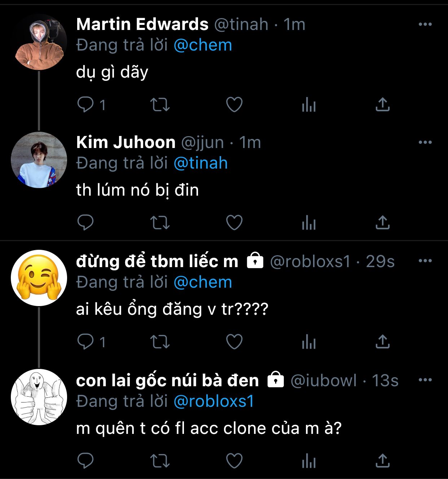Screen dimensions: 448x479
Task: Share the @robloxs1 tweet
Action: coord(382,341)
